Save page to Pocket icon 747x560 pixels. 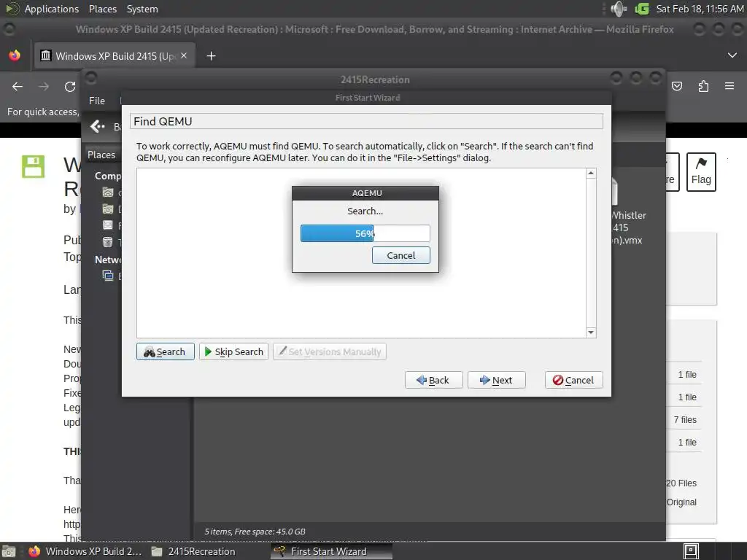677,86
